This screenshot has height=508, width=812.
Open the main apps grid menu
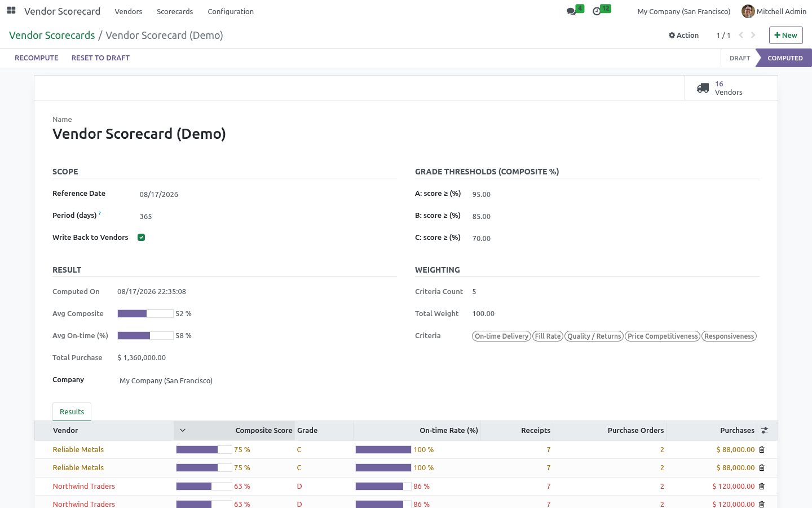pos(11,11)
